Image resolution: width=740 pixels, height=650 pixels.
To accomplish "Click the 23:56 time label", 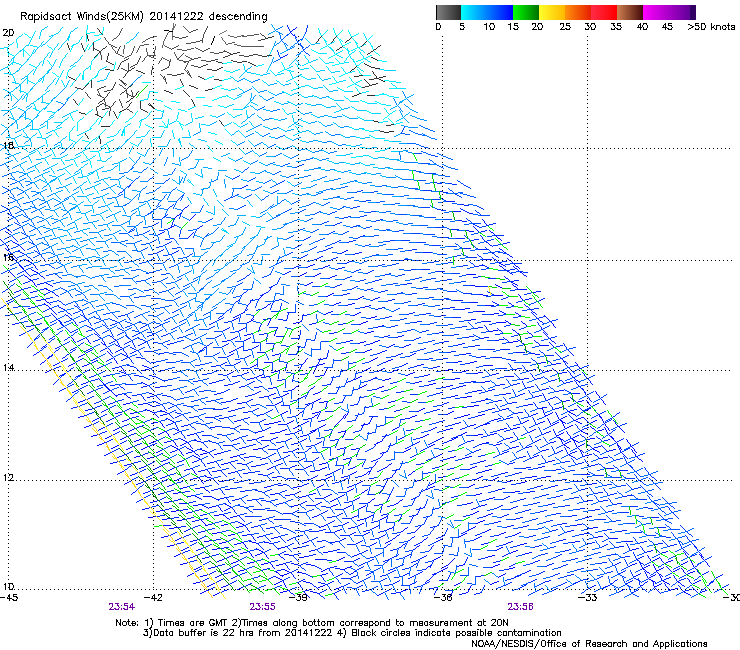I will (521, 607).
